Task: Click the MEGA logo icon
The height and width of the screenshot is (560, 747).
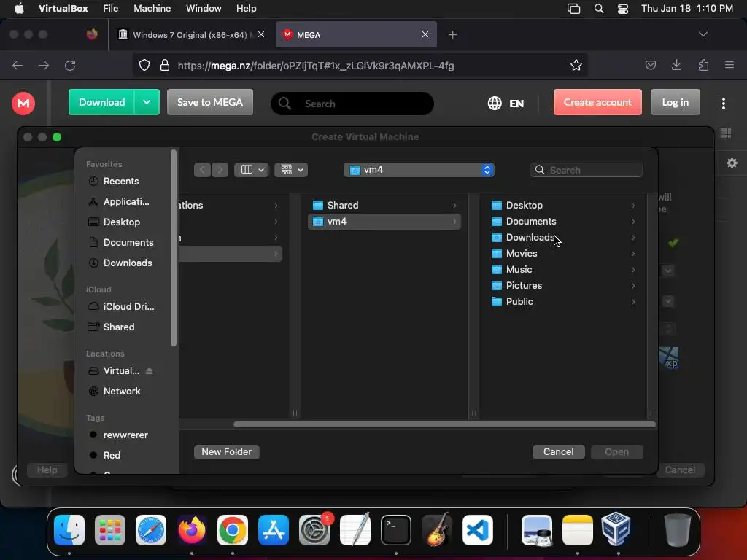Action: point(23,103)
